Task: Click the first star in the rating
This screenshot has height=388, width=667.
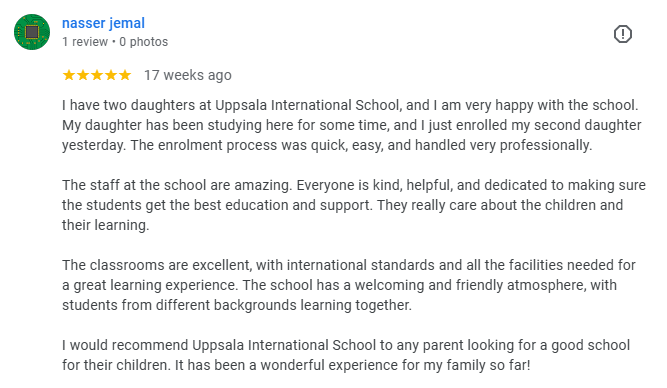Action: click(x=68, y=75)
